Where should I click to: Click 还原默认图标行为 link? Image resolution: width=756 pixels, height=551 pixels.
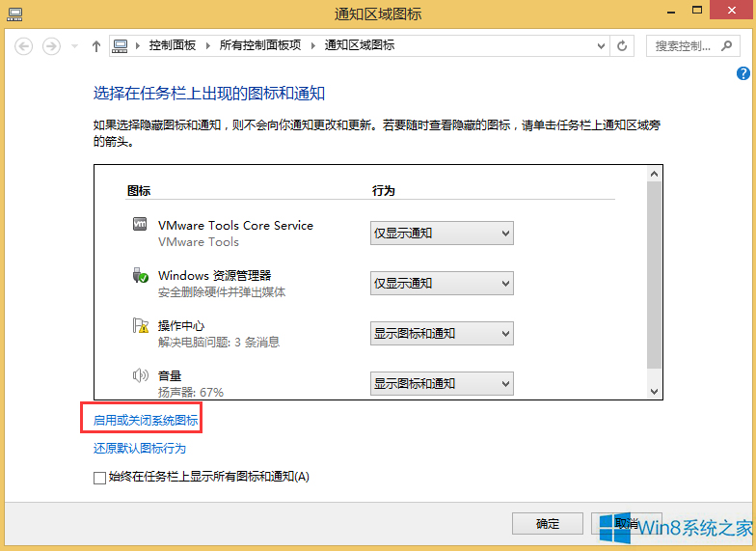pyautogui.click(x=139, y=448)
